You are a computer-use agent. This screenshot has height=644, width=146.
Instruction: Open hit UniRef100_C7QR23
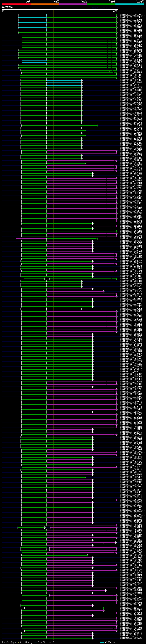coord(131,95)
